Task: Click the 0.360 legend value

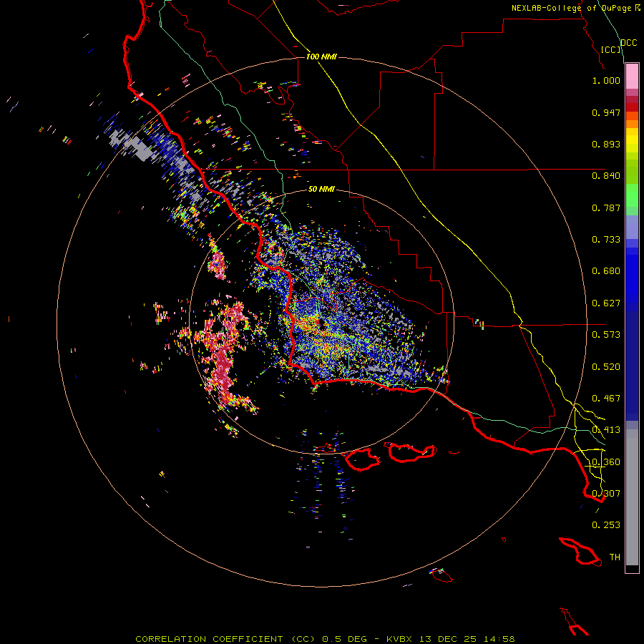Action: tap(606, 462)
